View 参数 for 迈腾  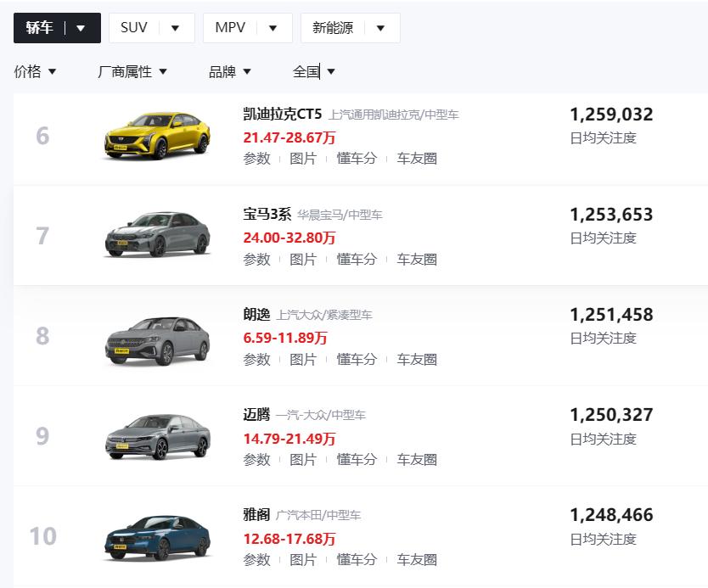pos(256,460)
